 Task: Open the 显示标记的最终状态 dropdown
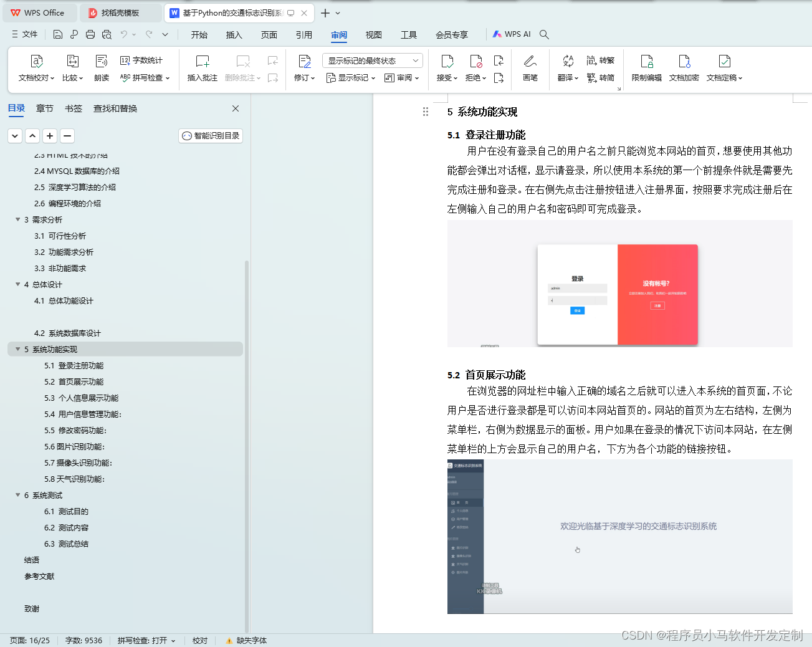372,60
